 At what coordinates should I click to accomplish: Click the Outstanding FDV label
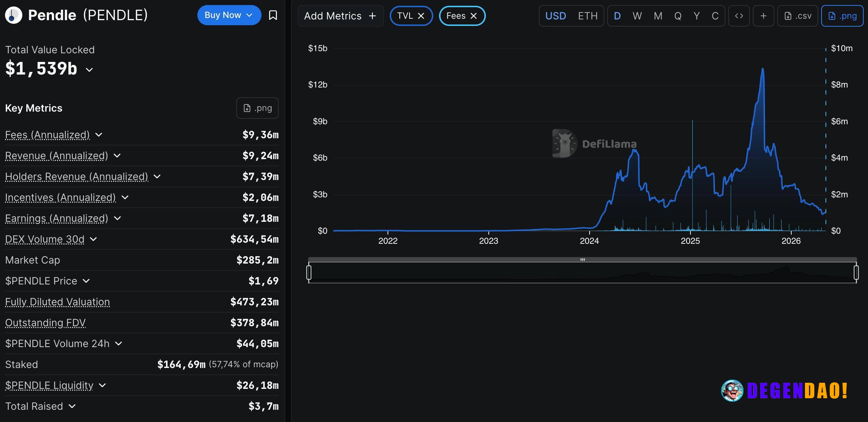pos(45,323)
